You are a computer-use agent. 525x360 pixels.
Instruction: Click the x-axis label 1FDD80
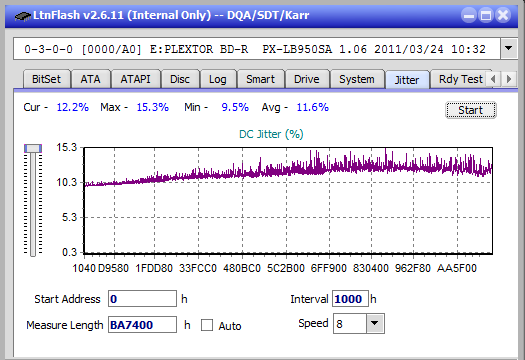pyautogui.click(x=154, y=268)
